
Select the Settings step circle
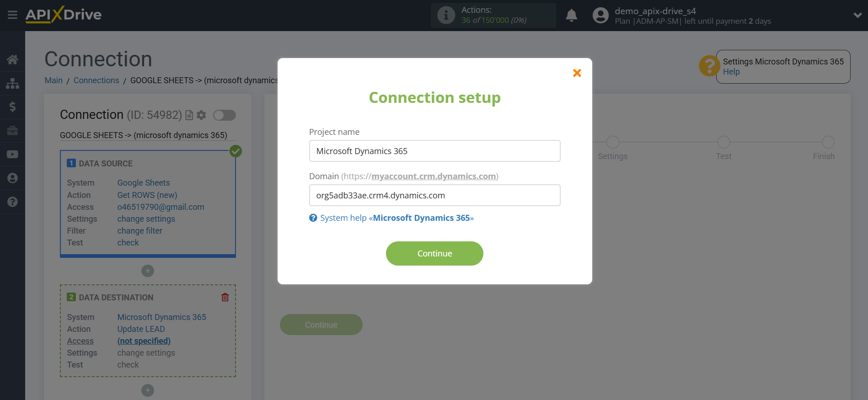coord(613,142)
